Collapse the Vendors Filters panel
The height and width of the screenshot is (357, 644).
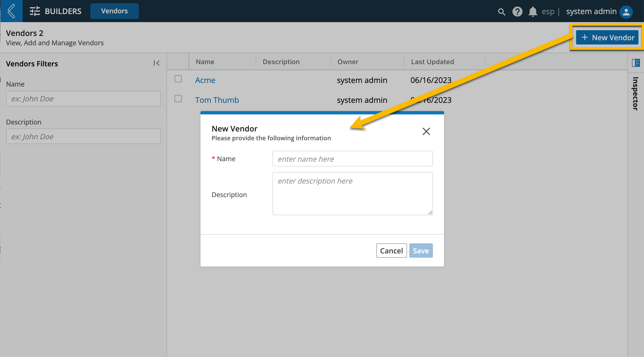pyautogui.click(x=156, y=63)
